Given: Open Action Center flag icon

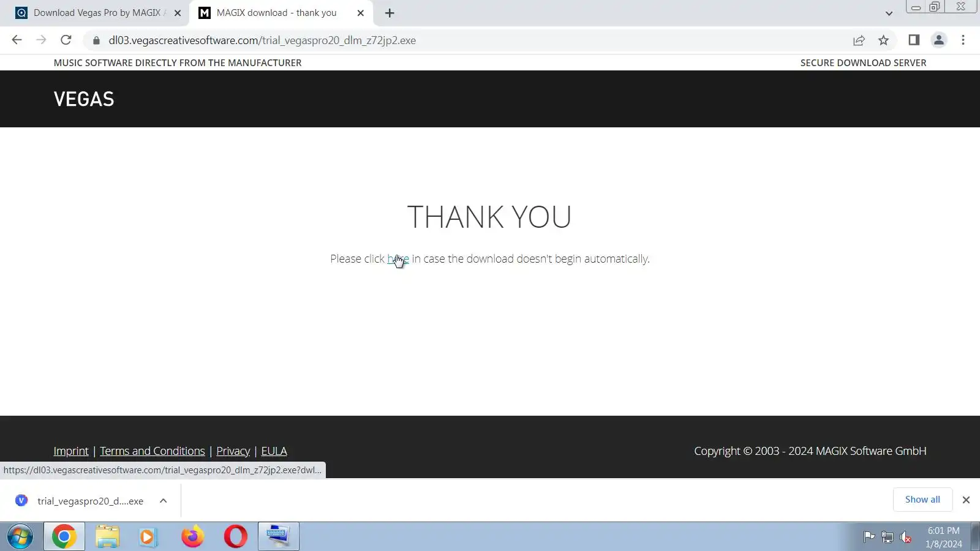Looking at the screenshot, I should coord(869,537).
